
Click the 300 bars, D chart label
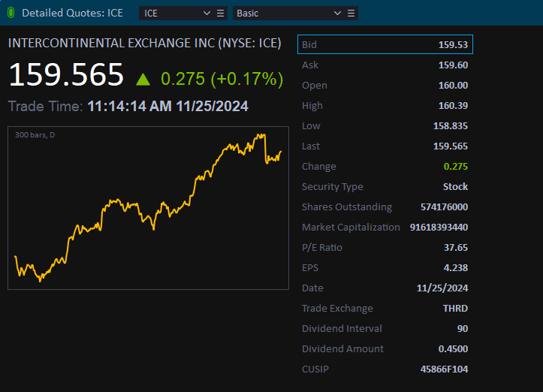pyautogui.click(x=35, y=135)
